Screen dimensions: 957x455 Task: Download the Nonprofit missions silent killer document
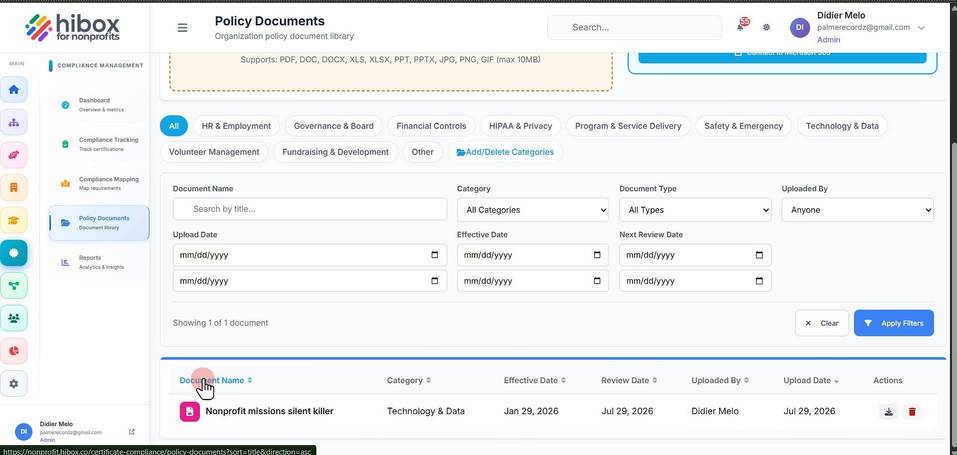coord(889,412)
